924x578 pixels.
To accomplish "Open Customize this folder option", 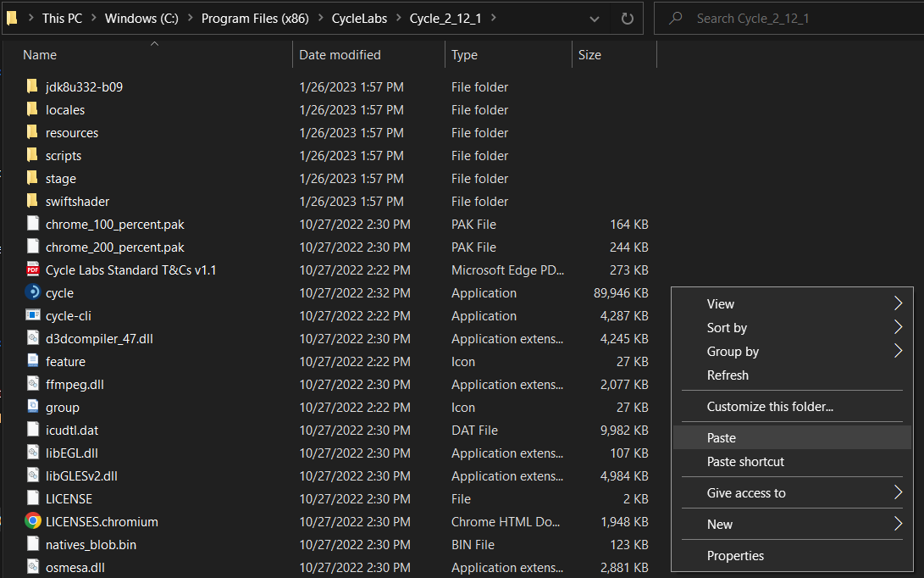I will click(x=792, y=406).
